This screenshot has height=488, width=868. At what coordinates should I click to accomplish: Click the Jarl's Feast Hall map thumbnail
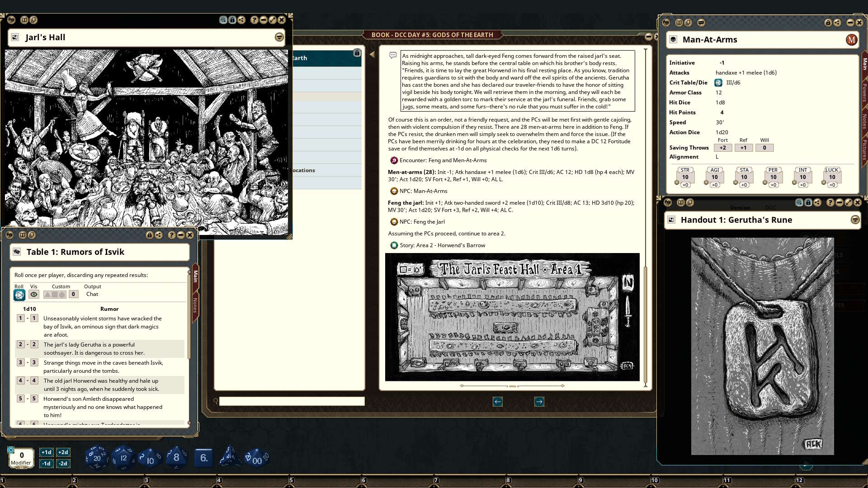point(512,317)
